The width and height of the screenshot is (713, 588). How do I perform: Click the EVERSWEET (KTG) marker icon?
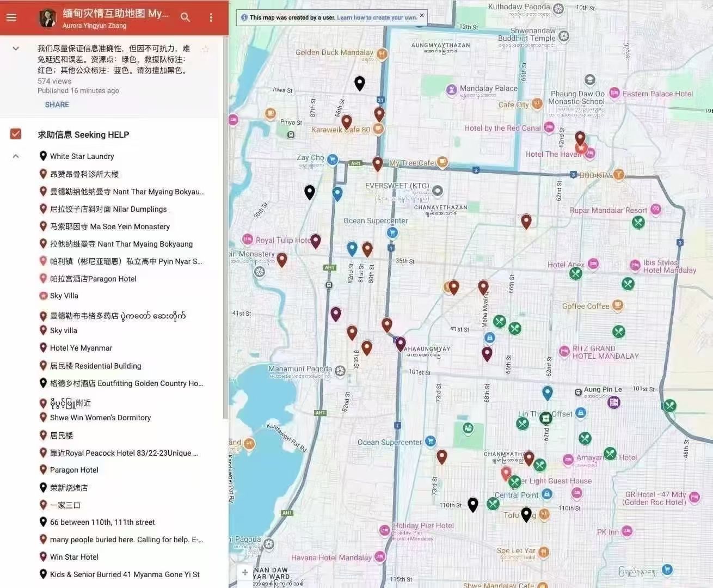point(438,191)
